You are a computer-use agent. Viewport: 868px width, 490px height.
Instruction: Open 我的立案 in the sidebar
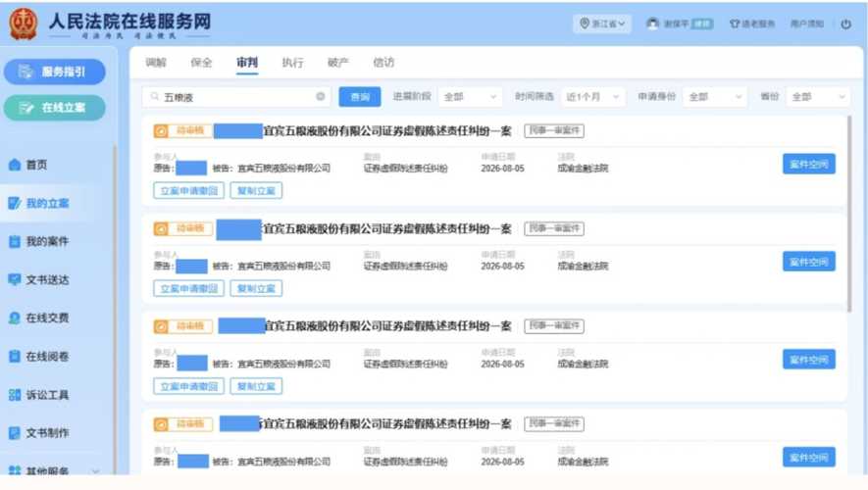pyautogui.click(x=39, y=203)
